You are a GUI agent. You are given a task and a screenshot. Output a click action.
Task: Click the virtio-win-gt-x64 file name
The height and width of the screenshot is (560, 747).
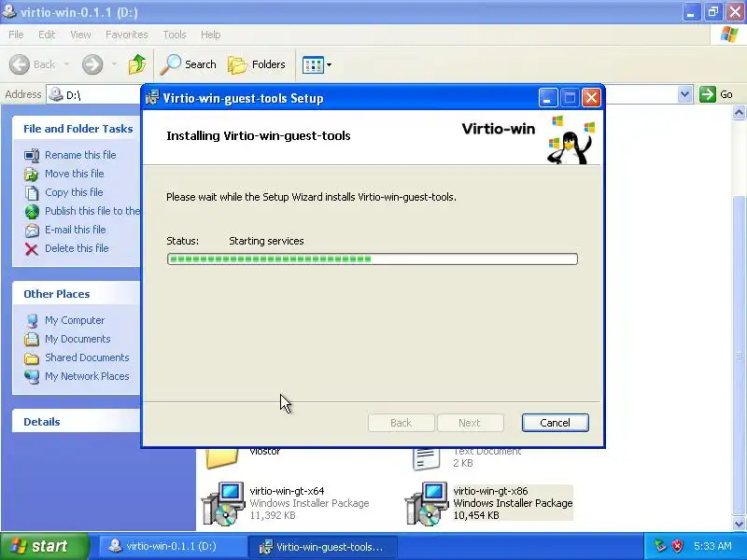(x=287, y=491)
